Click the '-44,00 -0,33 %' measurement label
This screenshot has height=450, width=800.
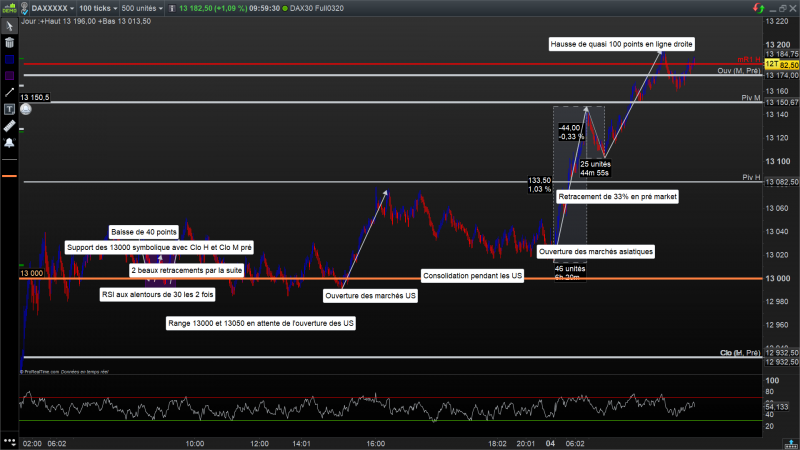tap(570, 132)
